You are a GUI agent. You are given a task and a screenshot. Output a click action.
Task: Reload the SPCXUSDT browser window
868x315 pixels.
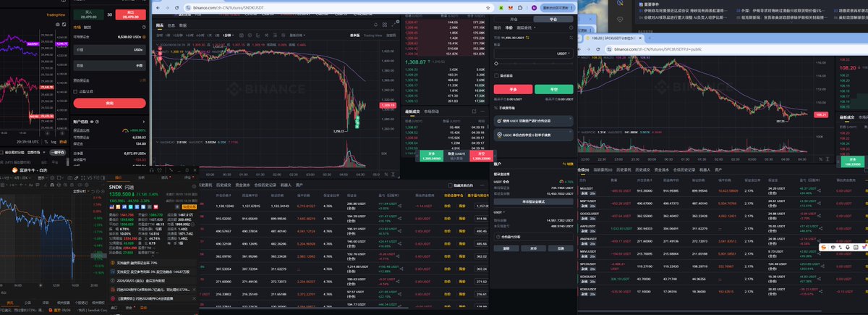[598, 49]
